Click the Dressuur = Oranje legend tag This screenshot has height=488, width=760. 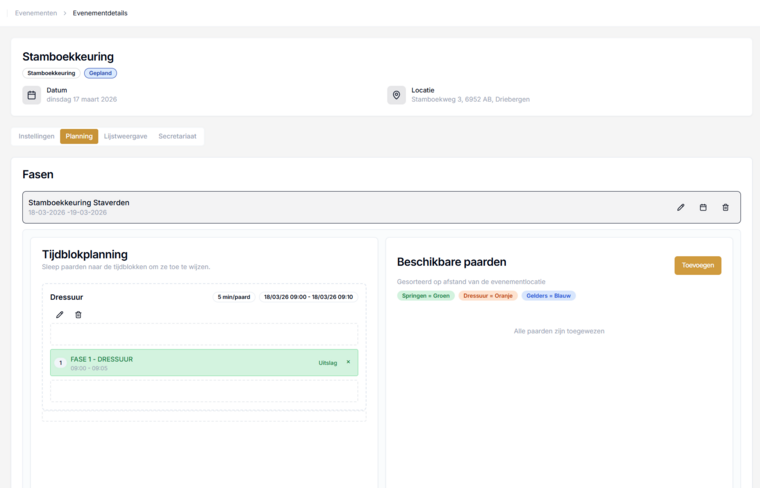[488, 296]
